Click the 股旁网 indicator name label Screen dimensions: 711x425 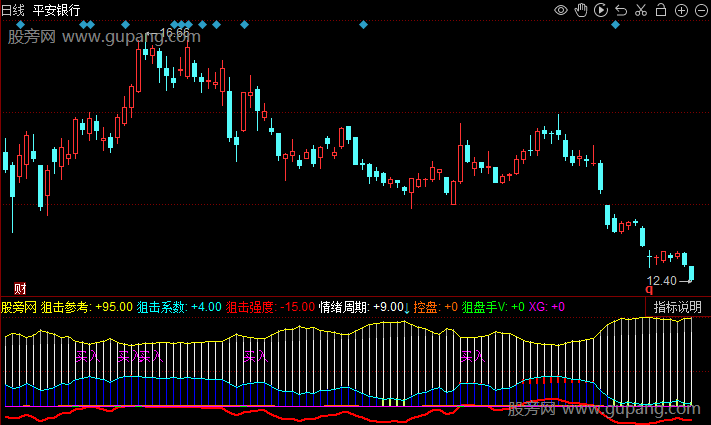point(19,307)
